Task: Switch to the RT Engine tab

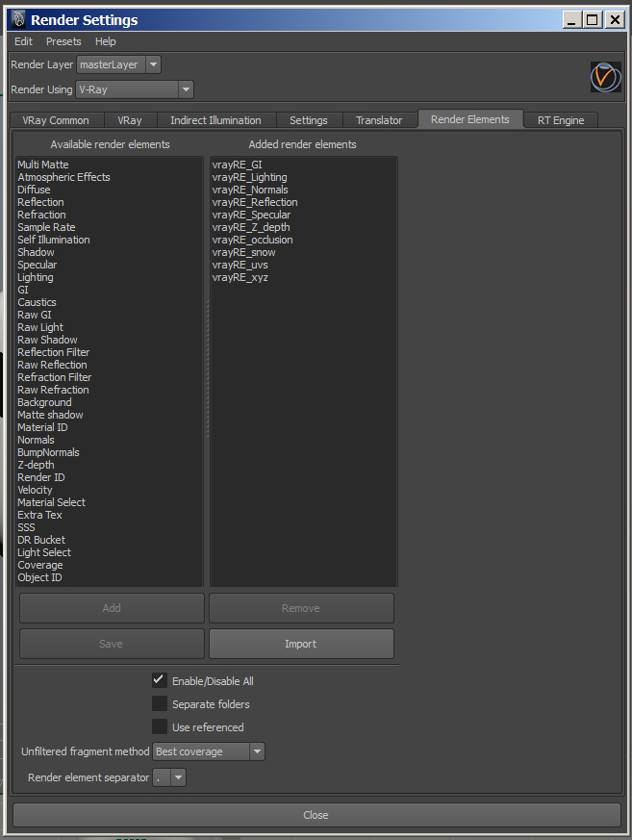Action: tap(561, 120)
